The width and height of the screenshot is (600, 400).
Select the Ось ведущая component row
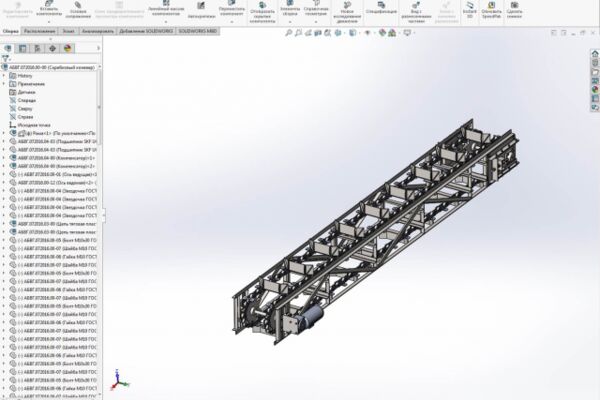point(52,174)
